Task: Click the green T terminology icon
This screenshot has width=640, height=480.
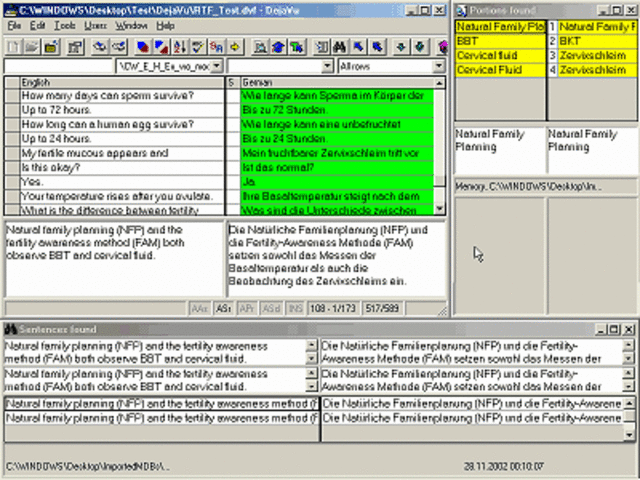Action: pyautogui.click(x=297, y=47)
